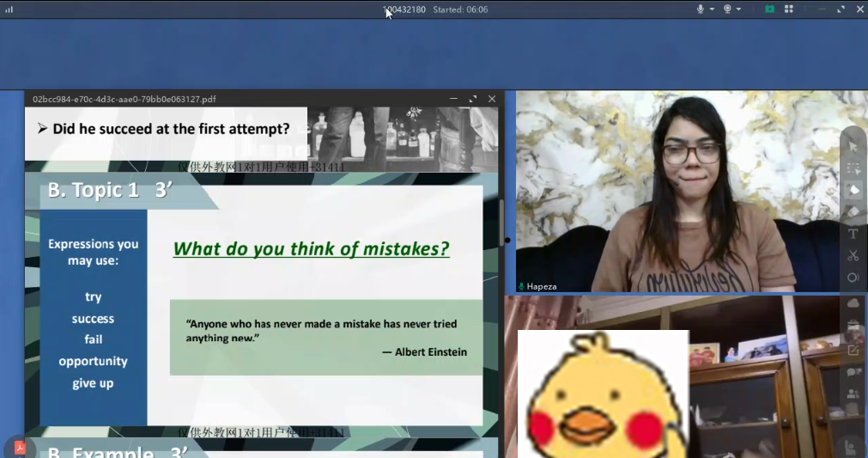Click Hapeza's microphone status icon

pyautogui.click(x=521, y=286)
